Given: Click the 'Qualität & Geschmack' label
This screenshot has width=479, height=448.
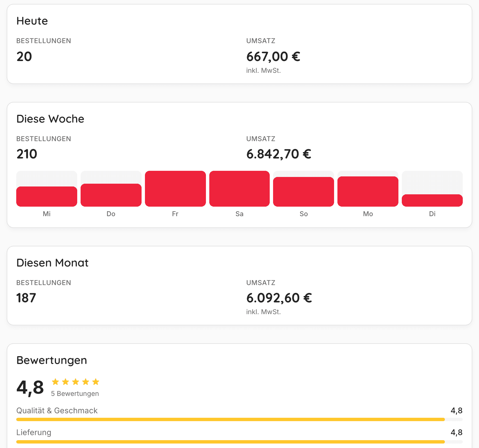Looking at the screenshot, I should (57, 411).
